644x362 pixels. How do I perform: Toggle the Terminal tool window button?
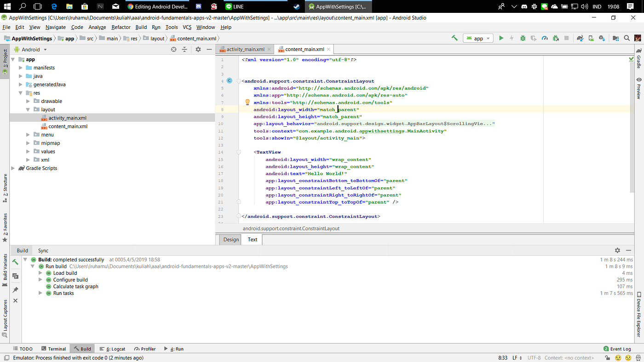[54, 349]
